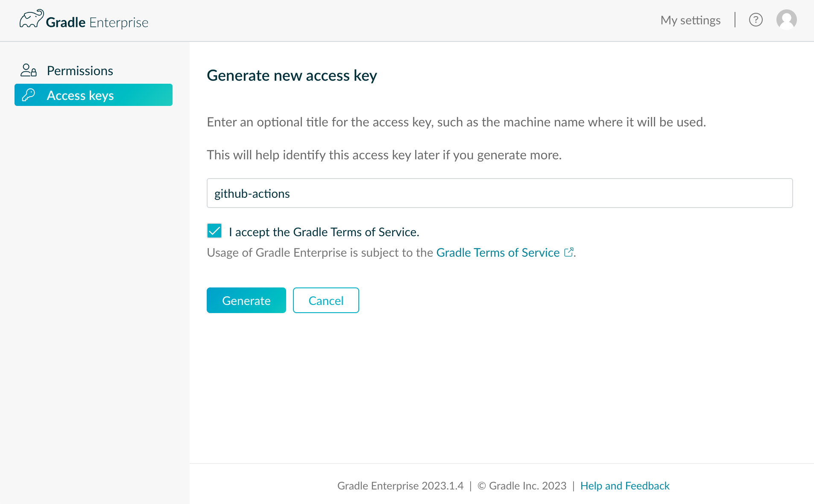Click the 'Gradle Enterprise 2023.1.4' version text
This screenshot has width=814, height=504.
pos(400,486)
